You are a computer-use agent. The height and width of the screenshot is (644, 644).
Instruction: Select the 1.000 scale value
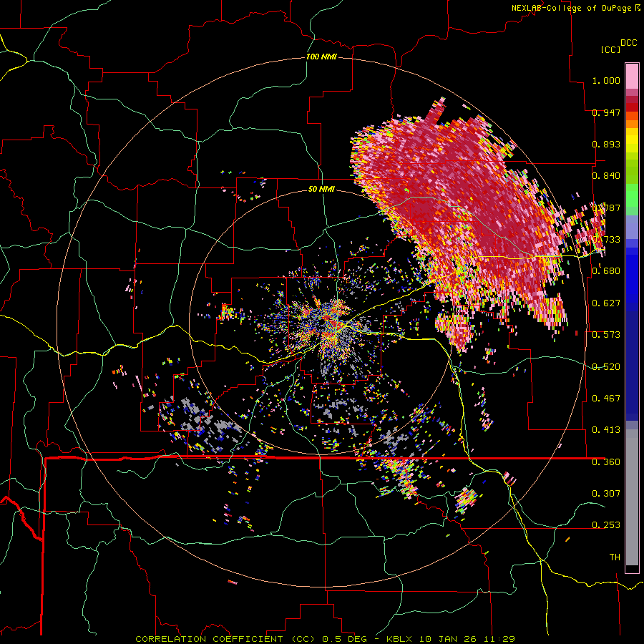pos(606,80)
